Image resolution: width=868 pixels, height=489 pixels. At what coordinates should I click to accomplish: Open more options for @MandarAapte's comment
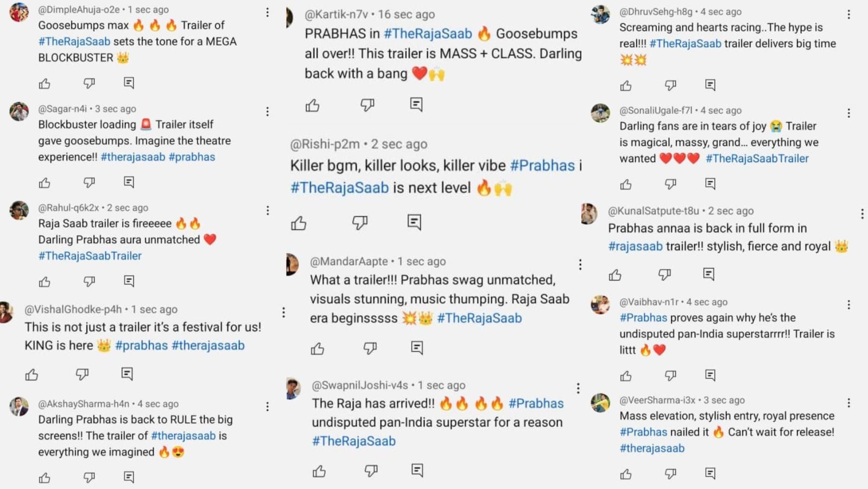point(580,265)
